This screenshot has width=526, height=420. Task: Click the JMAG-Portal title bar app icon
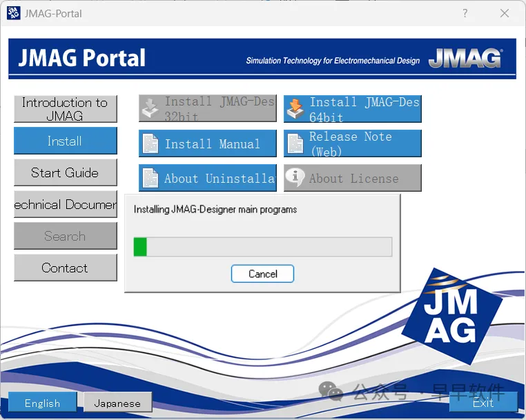13,13
